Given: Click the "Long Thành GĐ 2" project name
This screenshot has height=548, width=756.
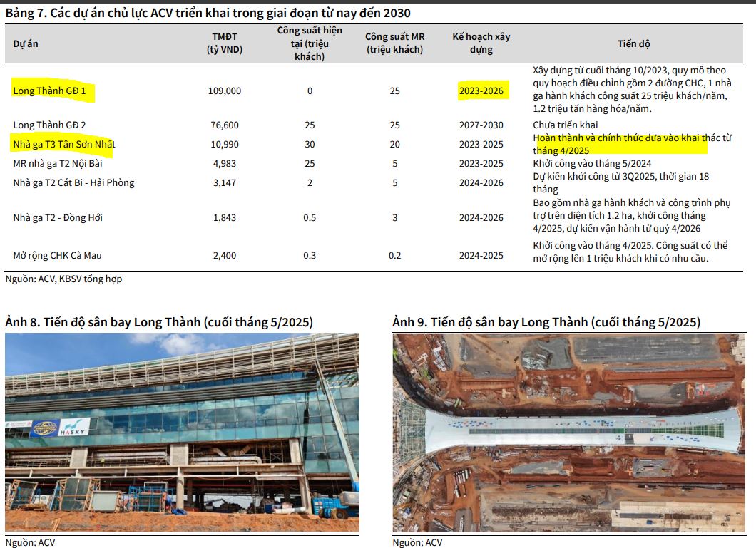Looking at the screenshot, I should point(49,125).
